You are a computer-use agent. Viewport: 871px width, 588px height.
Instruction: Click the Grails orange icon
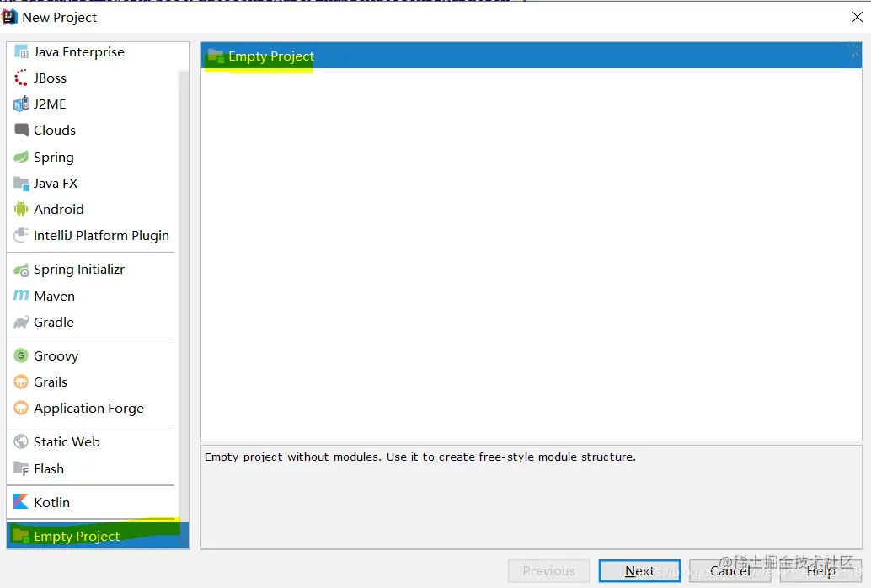coord(21,382)
